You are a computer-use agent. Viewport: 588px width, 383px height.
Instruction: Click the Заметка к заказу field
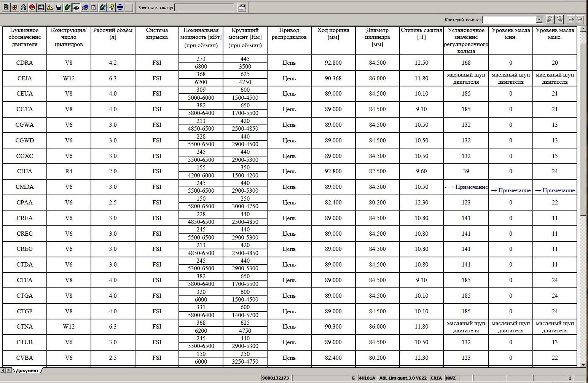[204, 7]
